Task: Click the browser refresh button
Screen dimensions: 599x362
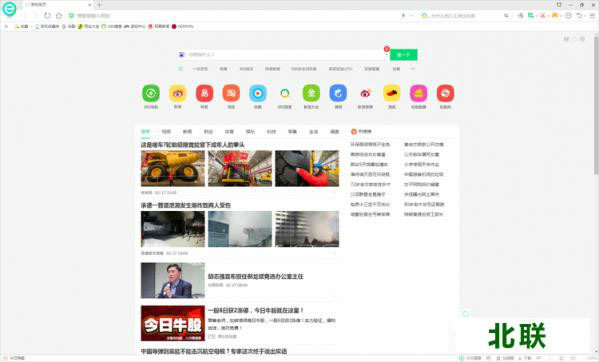Action: 47,16
